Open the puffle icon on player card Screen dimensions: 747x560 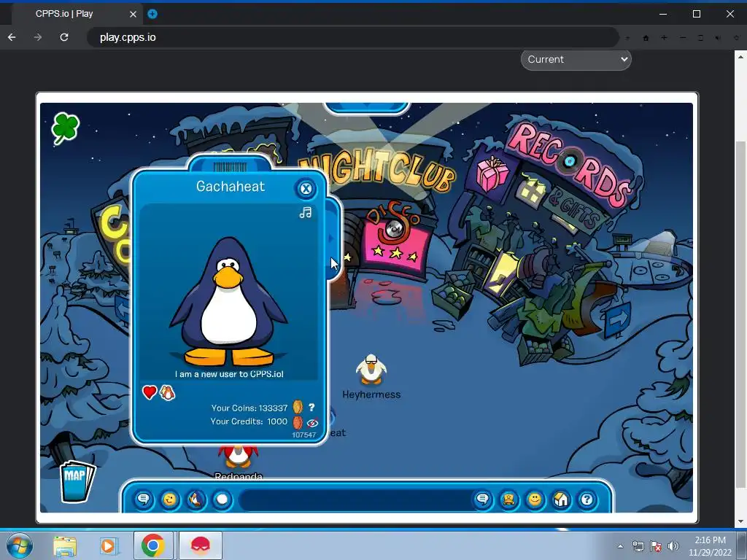click(x=167, y=392)
